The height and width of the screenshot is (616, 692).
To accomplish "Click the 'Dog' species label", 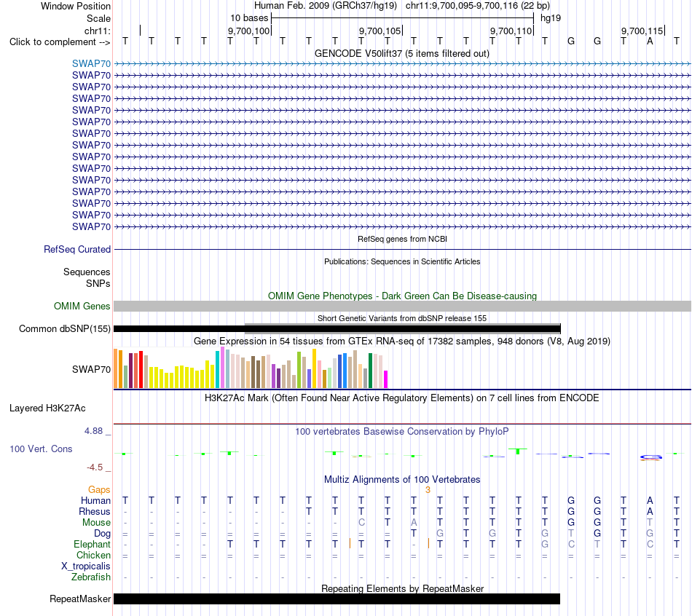I will tap(102, 534).
